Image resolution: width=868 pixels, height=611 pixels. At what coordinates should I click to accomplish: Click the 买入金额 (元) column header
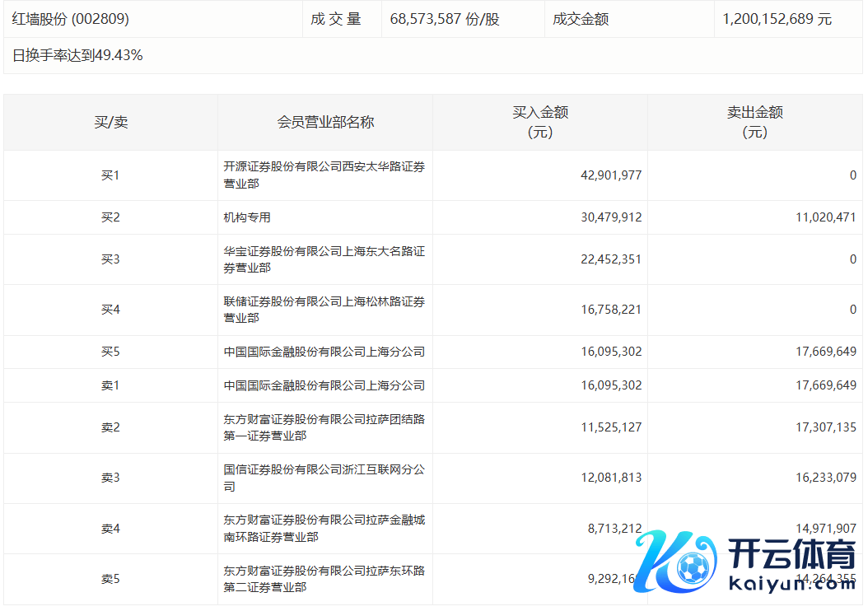[x=540, y=122]
